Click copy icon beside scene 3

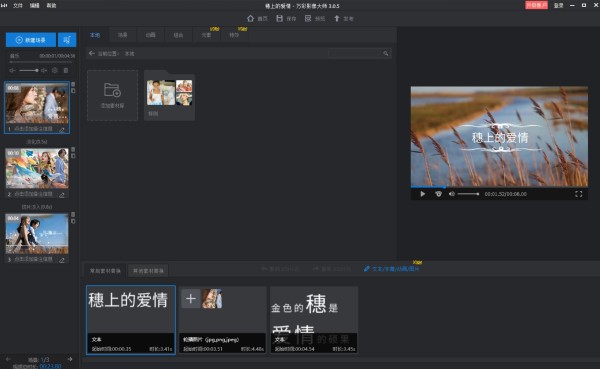[x=73, y=221]
